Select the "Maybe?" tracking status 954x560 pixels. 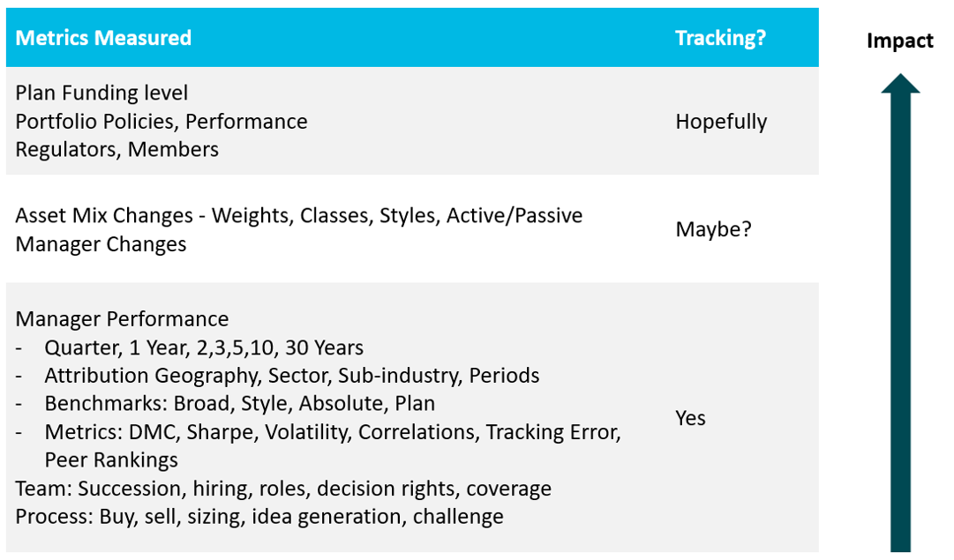pos(713,229)
